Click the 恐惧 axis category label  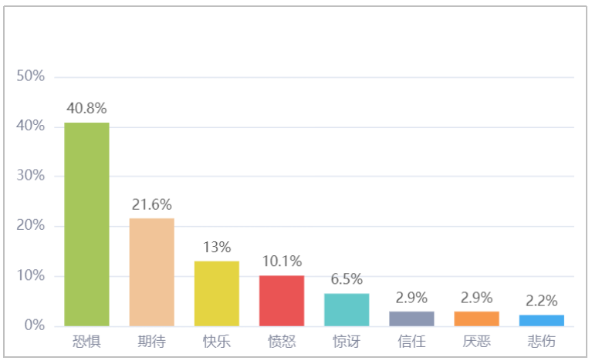tap(87, 342)
